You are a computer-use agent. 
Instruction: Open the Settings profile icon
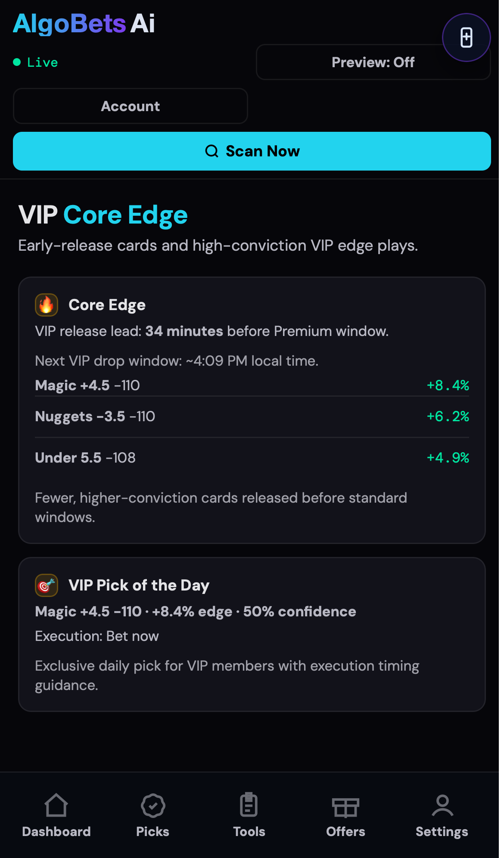click(442, 808)
